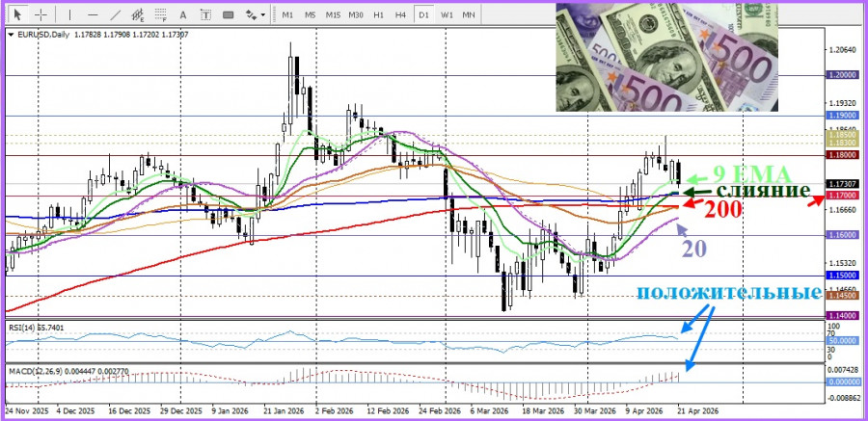Screen dimensions: 868x421
Task: Click the 1.19000 price level label
Action: [x=843, y=116]
